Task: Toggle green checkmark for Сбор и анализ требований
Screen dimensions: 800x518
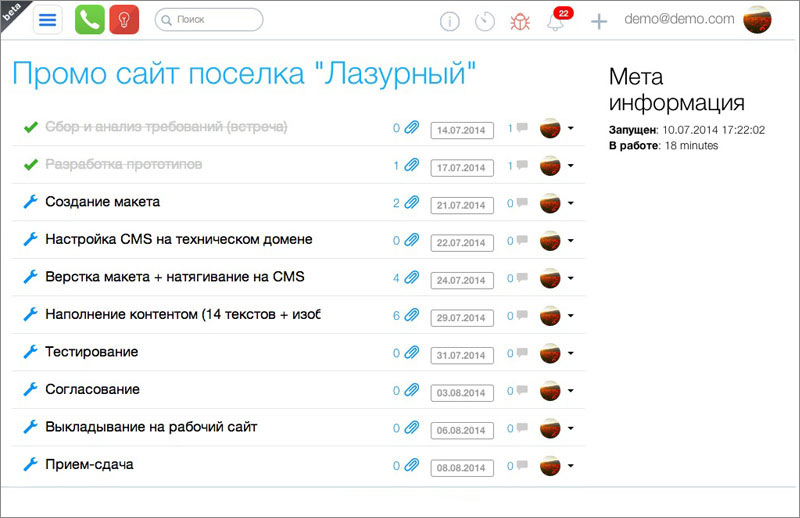Action: (x=30, y=127)
